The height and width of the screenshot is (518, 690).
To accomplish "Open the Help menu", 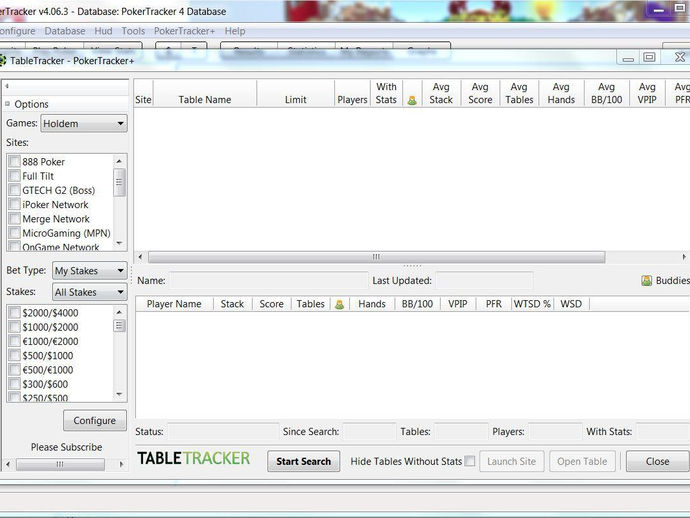I will (235, 31).
